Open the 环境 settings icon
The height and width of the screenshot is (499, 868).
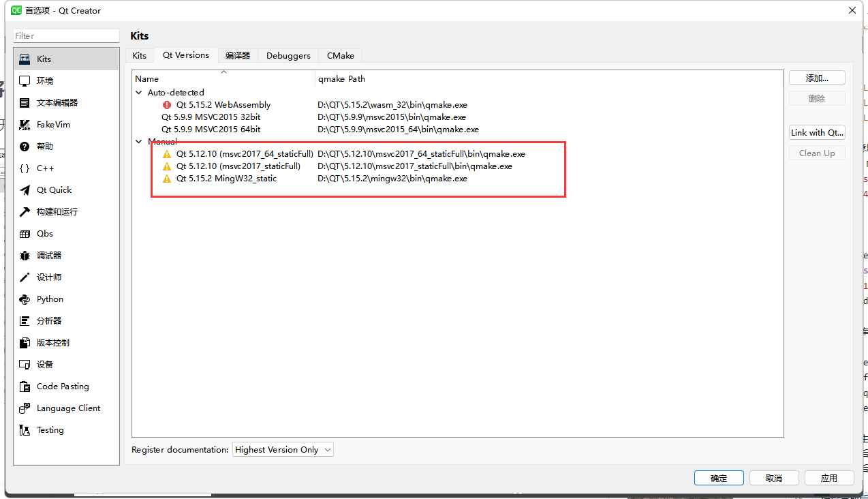pyautogui.click(x=25, y=81)
